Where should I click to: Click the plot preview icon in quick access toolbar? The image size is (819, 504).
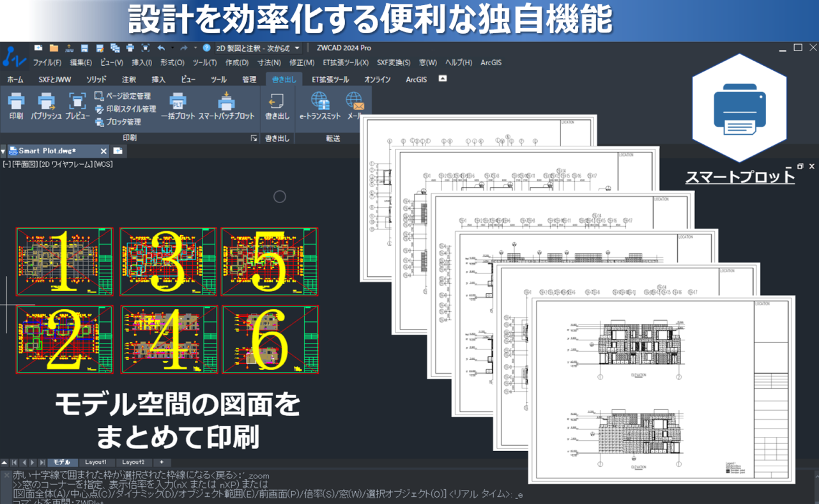click(x=146, y=48)
